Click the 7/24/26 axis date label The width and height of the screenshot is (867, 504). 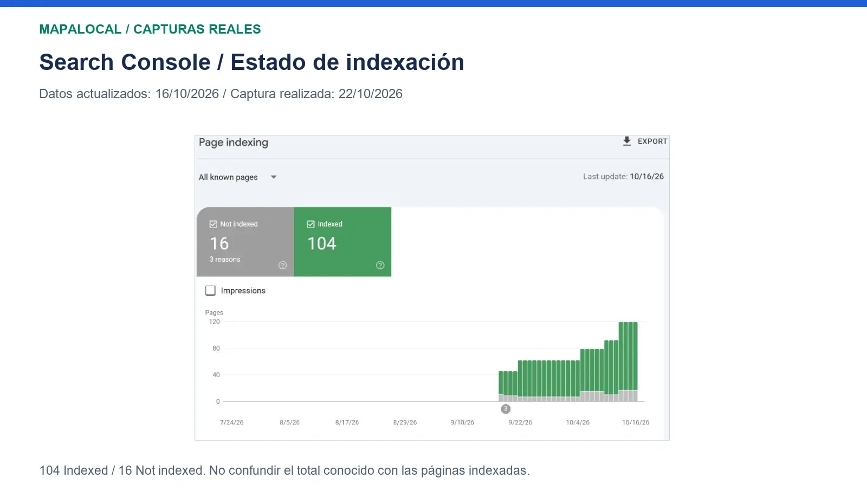(232, 422)
